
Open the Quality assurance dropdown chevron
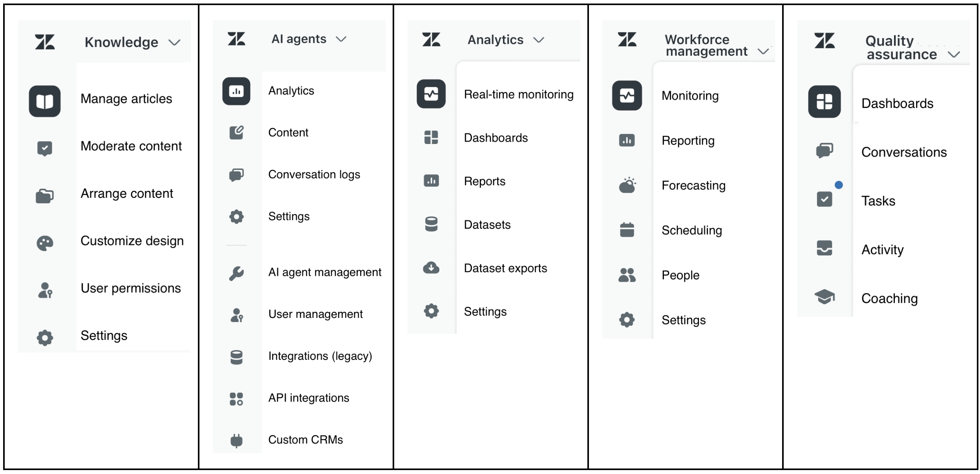pos(954,54)
